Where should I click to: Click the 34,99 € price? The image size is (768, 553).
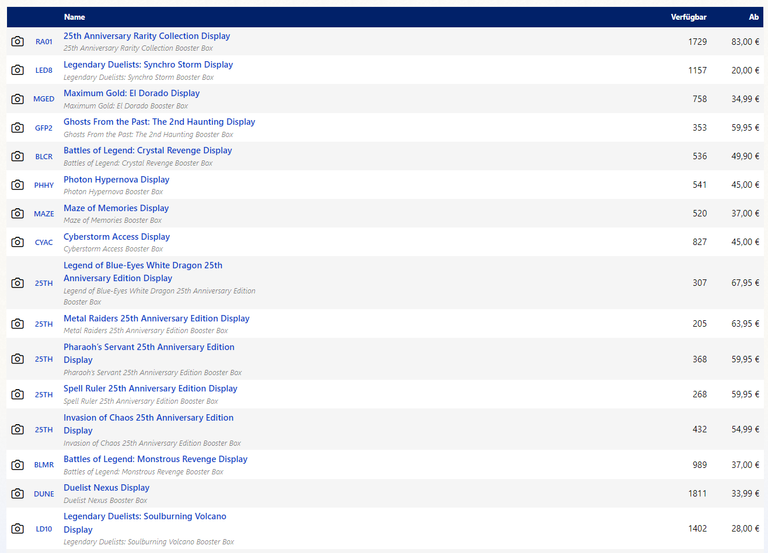(x=745, y=99)
